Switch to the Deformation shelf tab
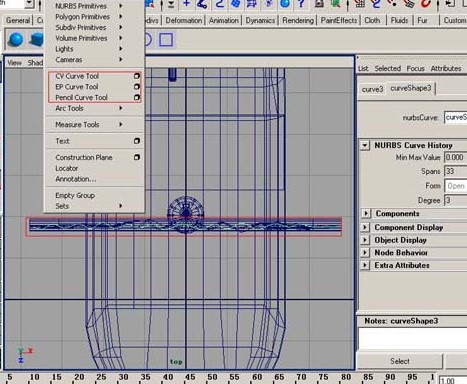The width and height of the screenshot is (467, 384). tap(184, 20)
